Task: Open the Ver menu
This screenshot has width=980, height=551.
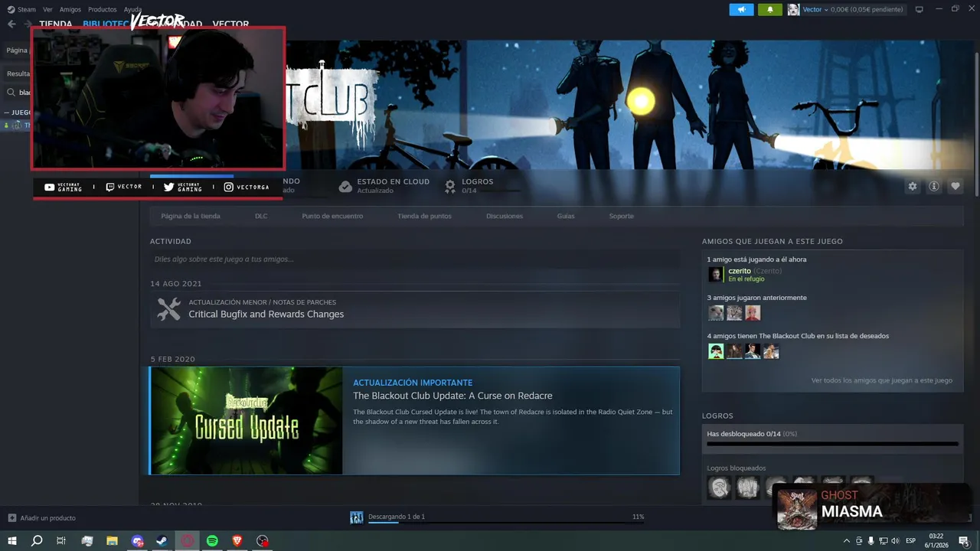Action: click(x=47, y=9)
